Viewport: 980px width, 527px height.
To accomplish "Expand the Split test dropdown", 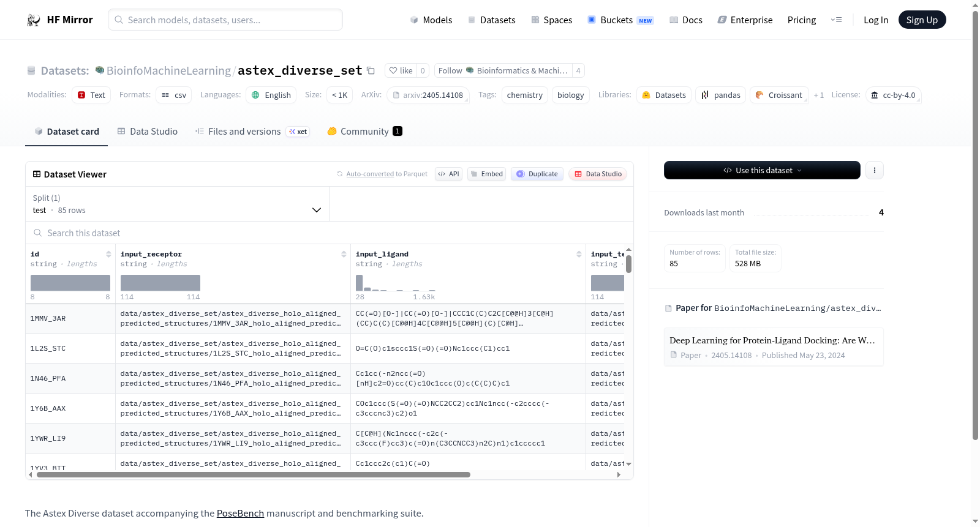I will [178, 204].
